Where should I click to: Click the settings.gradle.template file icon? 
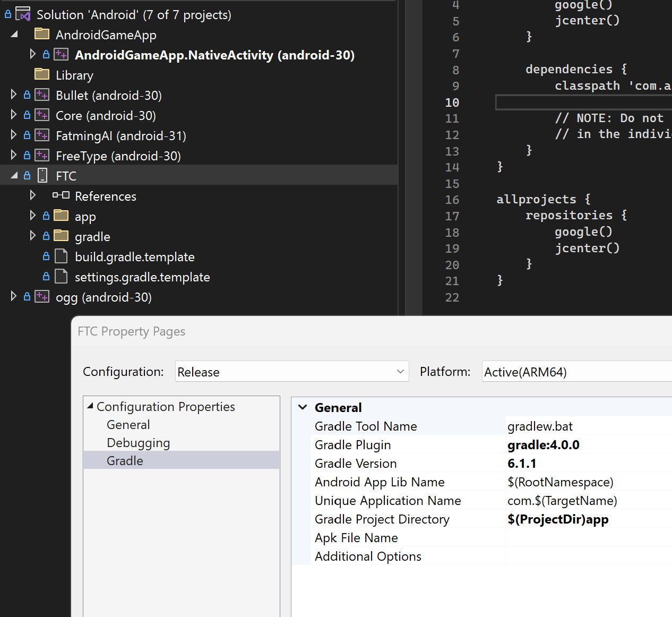[x=62, y=277]
